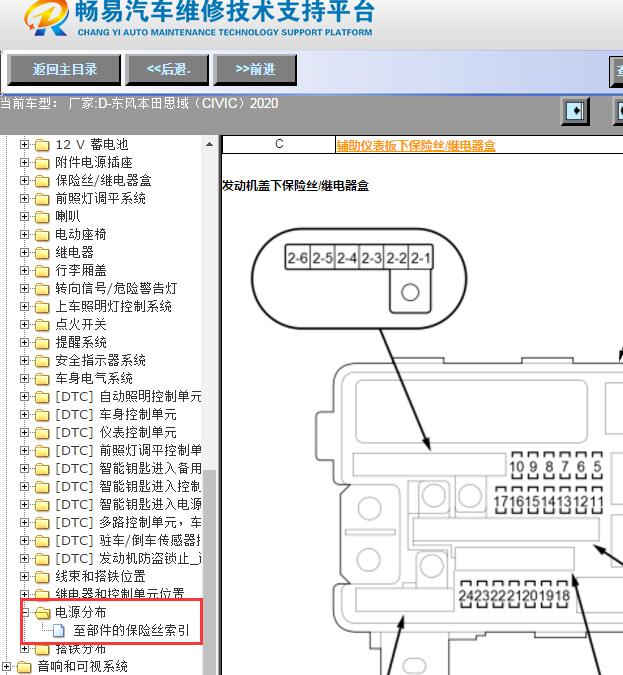Click the panel toggle icon beside the vehicle model bar

[x=576, y=111]
